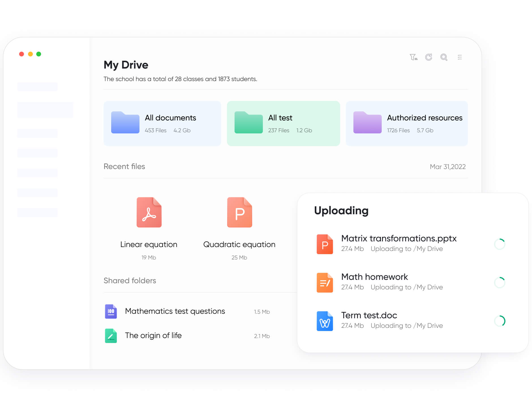Click the Math homework file icon
532x407 pixels.
coord(325,283)
